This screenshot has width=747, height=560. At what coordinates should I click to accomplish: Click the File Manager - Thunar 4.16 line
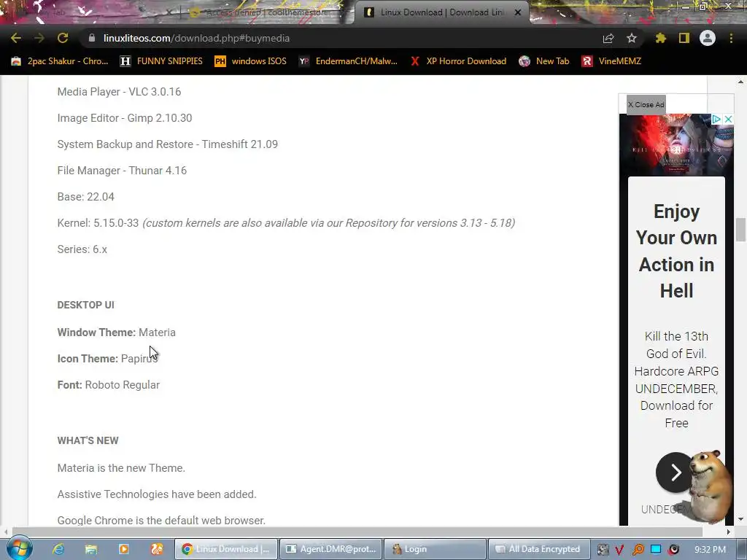coord(122,170)
